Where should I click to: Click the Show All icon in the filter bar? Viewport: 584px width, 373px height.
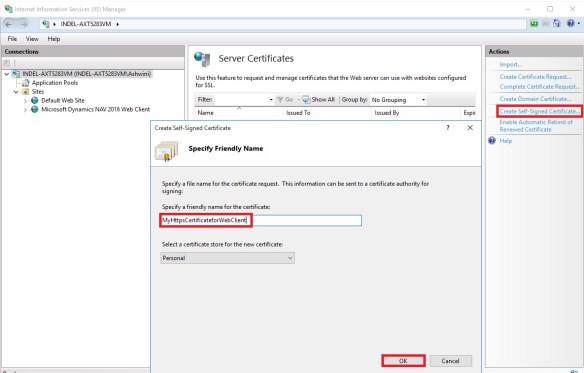306,99
